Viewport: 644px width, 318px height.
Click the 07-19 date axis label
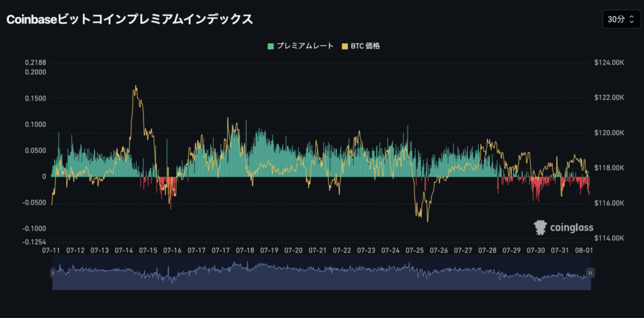269,250
